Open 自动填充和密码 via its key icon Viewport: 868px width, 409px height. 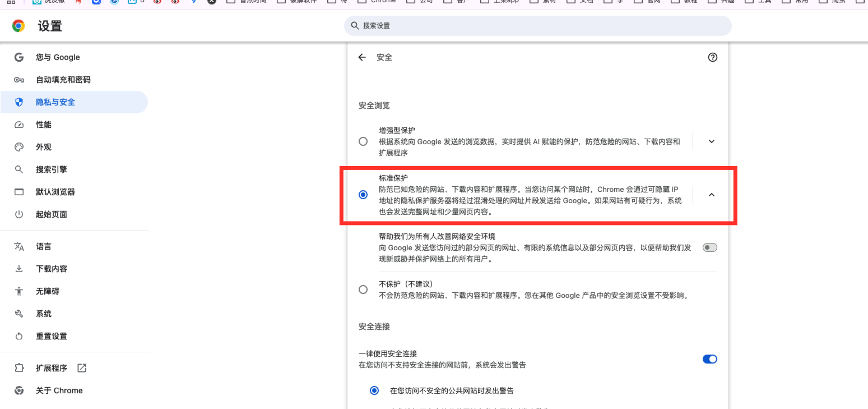click(x=19, y=80)
